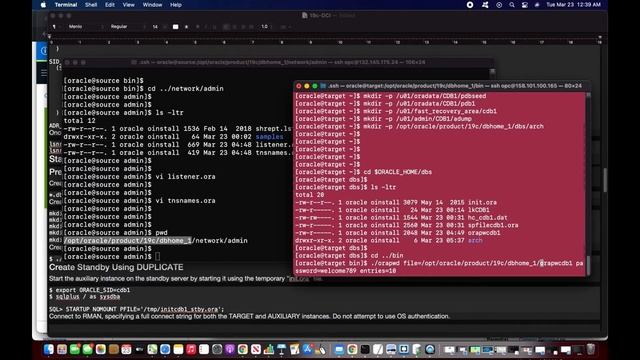Image resolution: width=640 pixels, height=360 pixels.
Task: Open the Finder icon in the Dock
Action: point(49,349)
